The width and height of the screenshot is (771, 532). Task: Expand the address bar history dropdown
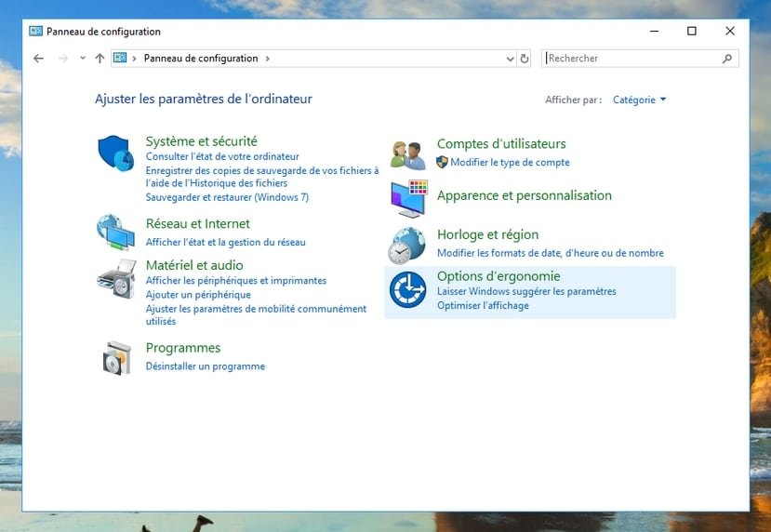pyautogui.click(x=510, y=59)
